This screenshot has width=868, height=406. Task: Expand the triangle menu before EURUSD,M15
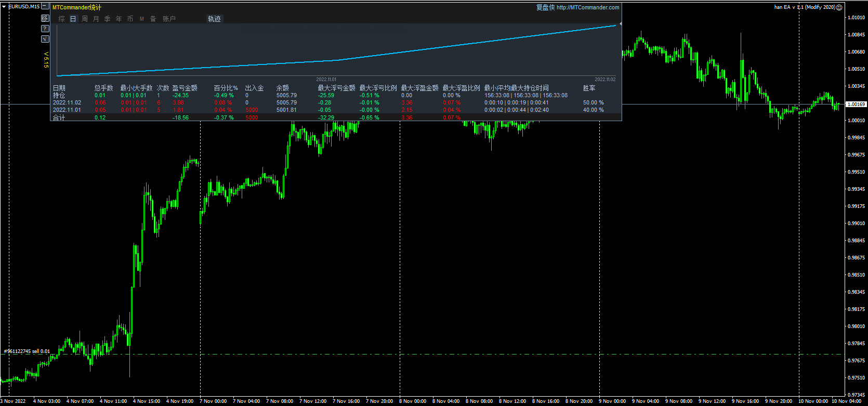pos(4,7)
